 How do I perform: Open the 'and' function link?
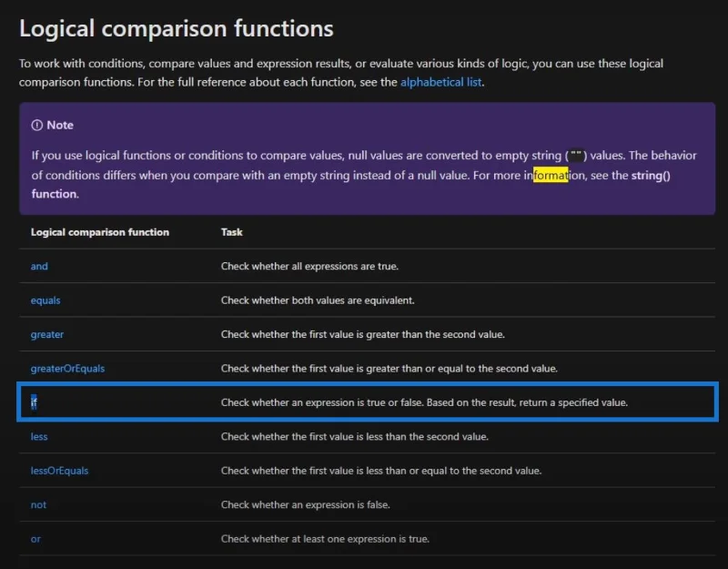(x=39, y=266)
